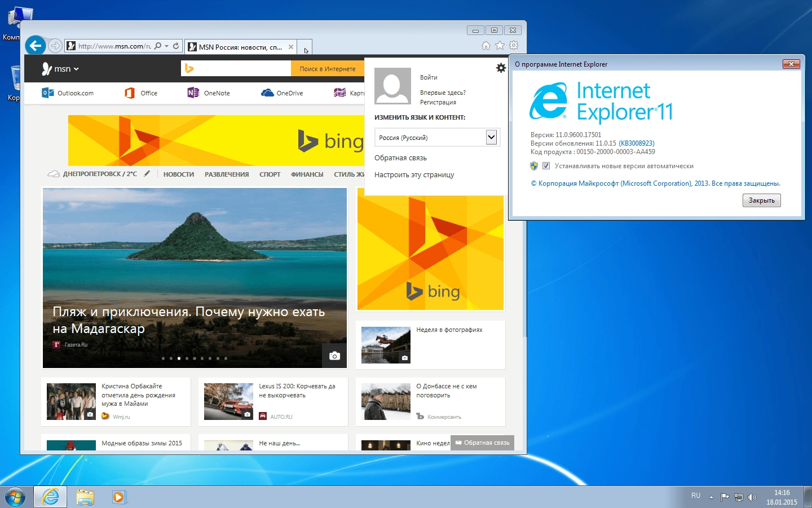Click the Bing banner at top
The height and width of the screenshot is (508, 812).
216,141
